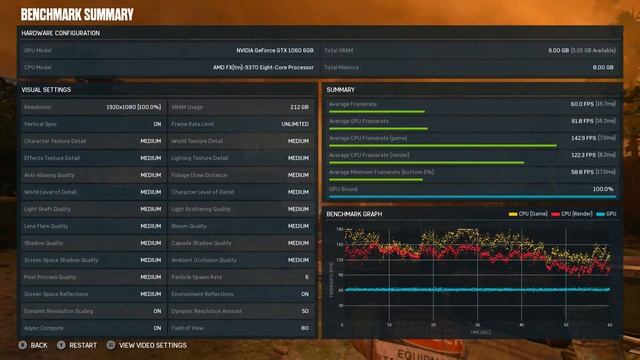Select the World Texture Detail row
The width and height of the screenshot is (640, 360).
coord(241,141)
